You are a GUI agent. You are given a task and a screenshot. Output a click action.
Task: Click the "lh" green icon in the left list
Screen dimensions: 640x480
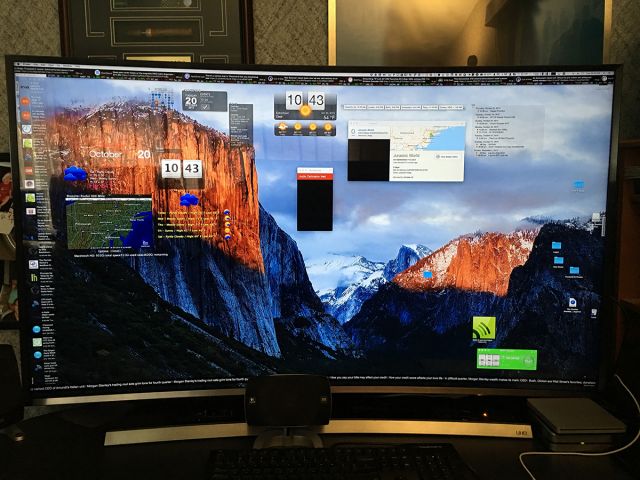coord(34,278)
